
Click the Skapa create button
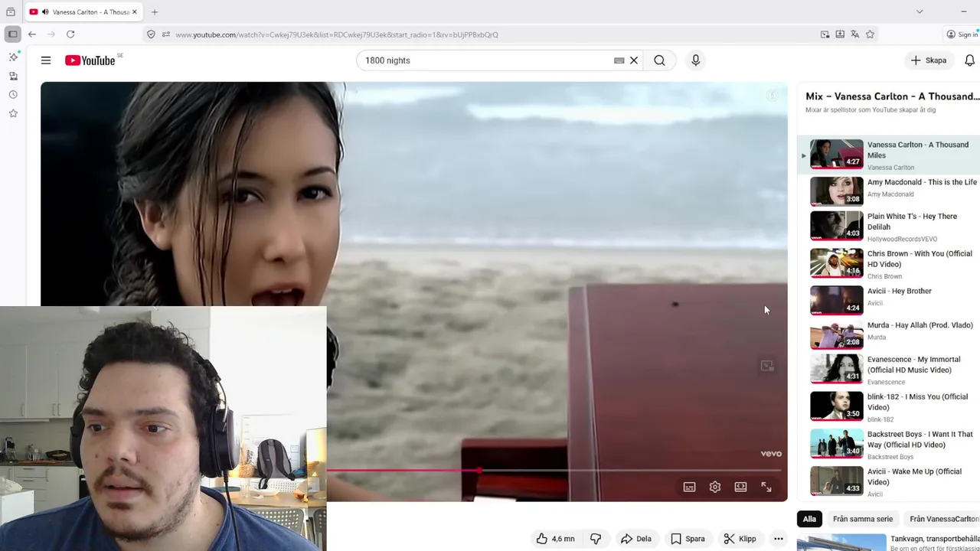tap(929, 60)
